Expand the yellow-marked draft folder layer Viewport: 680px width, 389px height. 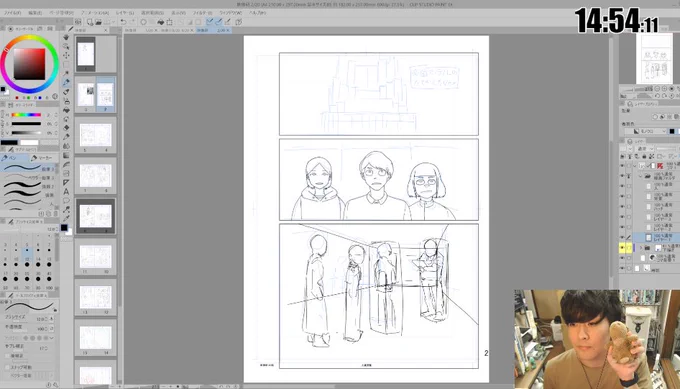pyautogui.click(x=641, y=248)
